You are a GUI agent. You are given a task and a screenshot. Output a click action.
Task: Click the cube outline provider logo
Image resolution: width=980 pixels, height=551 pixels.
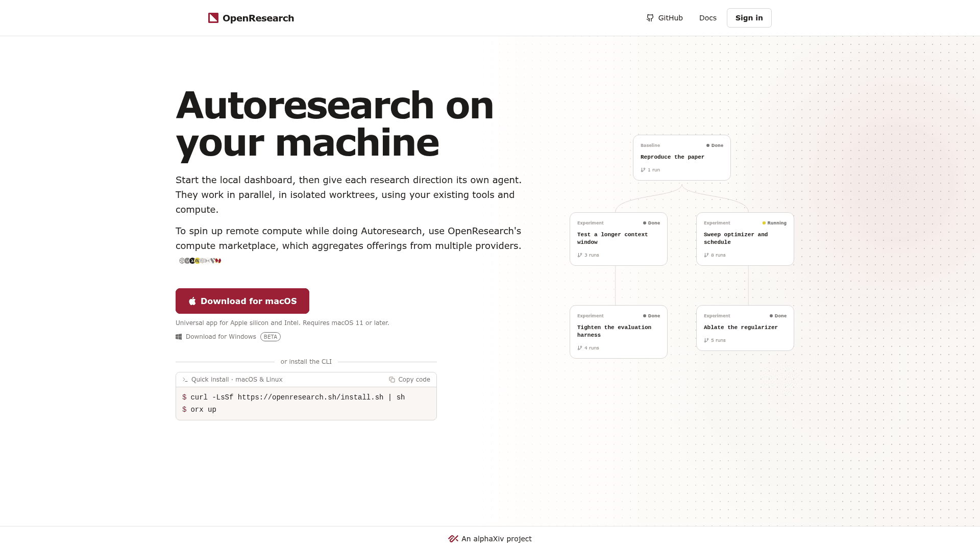coord(182,261)
